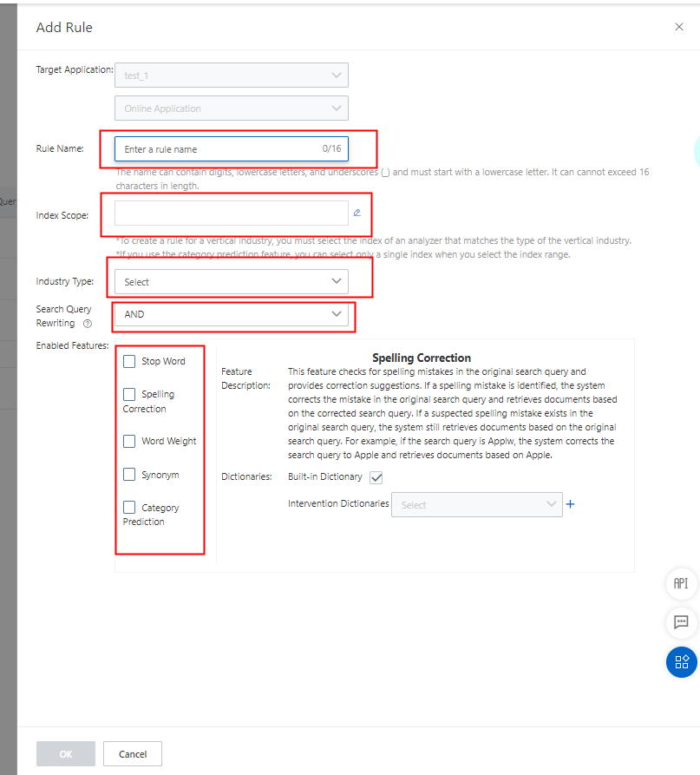Click the Index Scope edit pencil icon
Image resolution: width=700 pixels, height=775 pixels.
[357, 213]
